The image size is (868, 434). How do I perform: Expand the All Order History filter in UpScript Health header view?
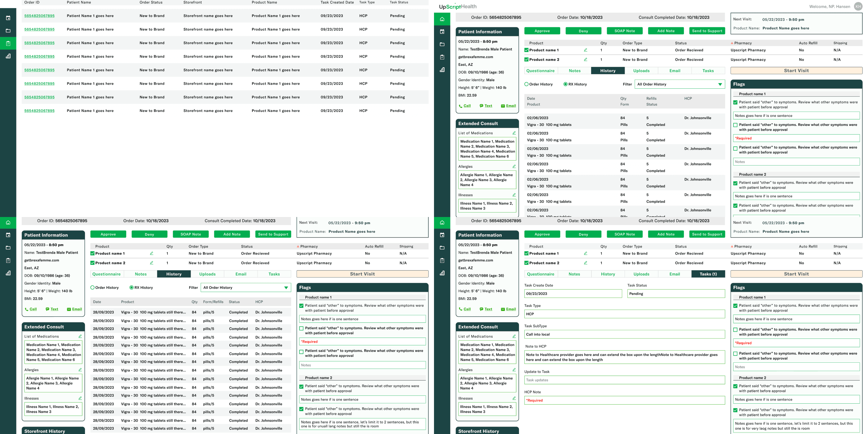[680, 84]
